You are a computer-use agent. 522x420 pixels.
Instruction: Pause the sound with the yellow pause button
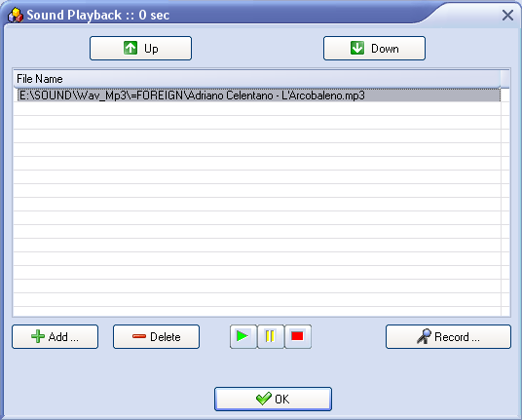point(271,336)
